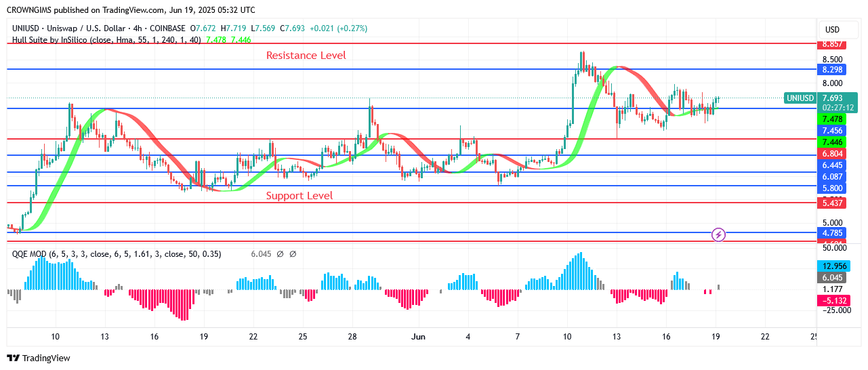Screen dimensions: 868x370
Task: Click the 5.000 price scale tick
Action: pyautogui.click(x=833, y=222)
